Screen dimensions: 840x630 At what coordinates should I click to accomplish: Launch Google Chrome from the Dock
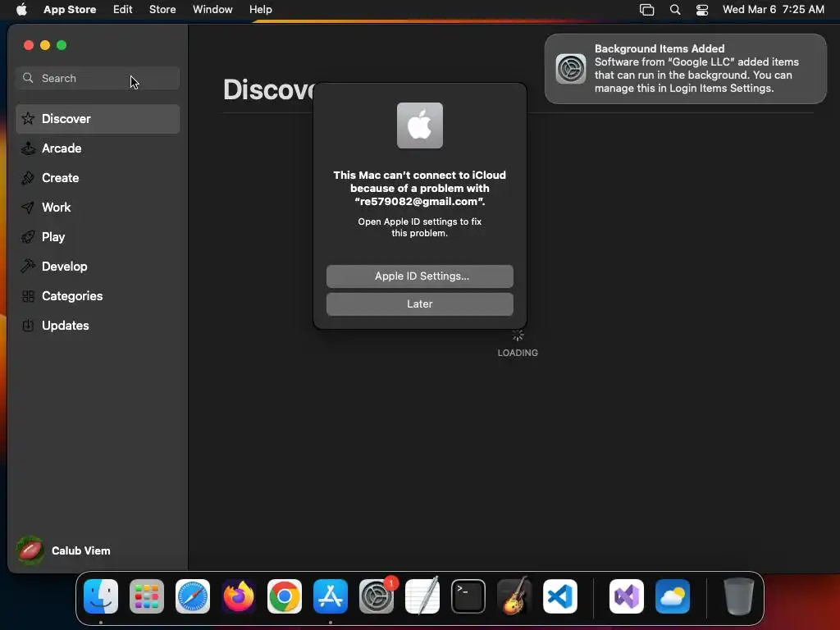pyautogui.click(x=285, y=596)
